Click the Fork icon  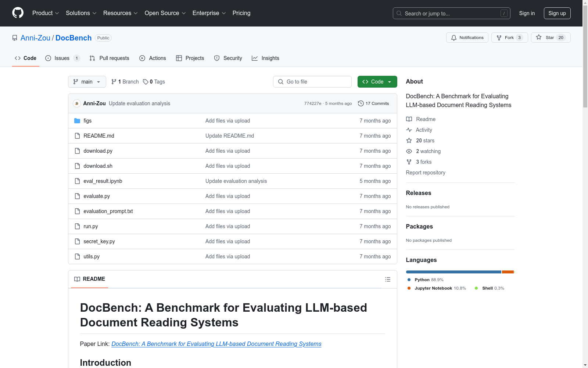click(499, 38)
